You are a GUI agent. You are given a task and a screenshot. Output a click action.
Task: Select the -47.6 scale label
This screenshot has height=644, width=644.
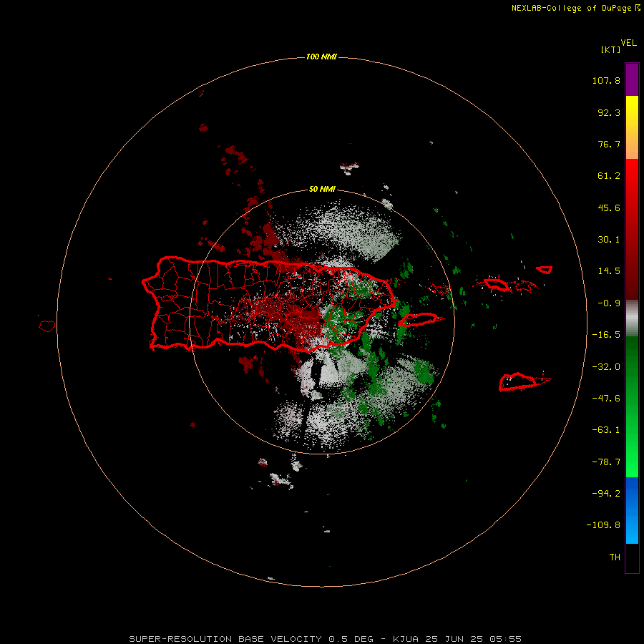click(606, 399)
